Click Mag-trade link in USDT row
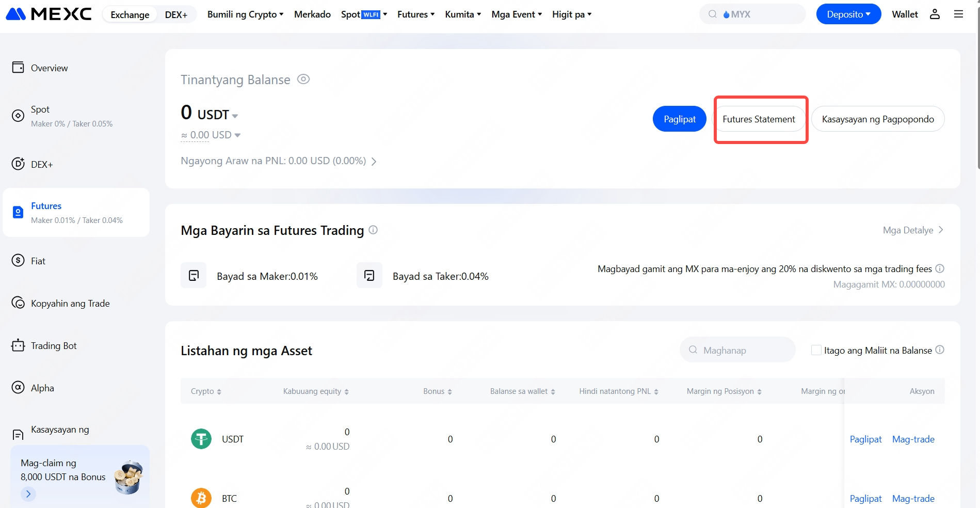The height and width of the screenshot is (508, 980). click(913, 439)
